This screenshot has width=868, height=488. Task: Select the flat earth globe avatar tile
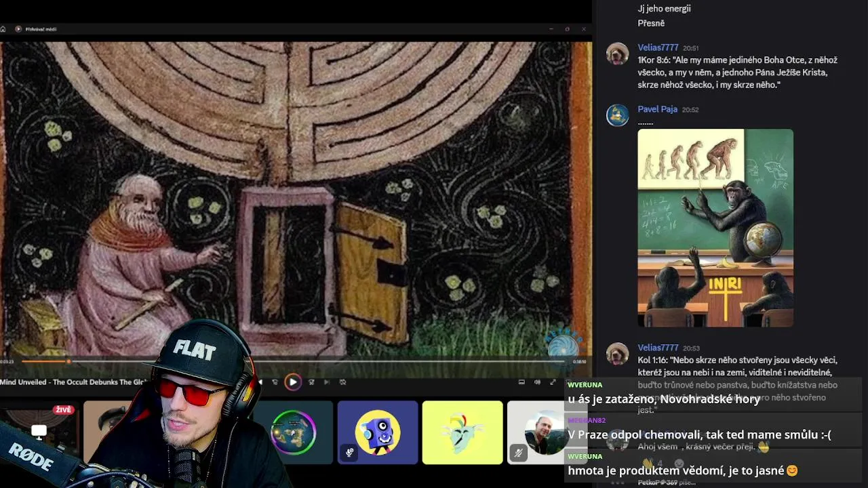tap(293, 432)
